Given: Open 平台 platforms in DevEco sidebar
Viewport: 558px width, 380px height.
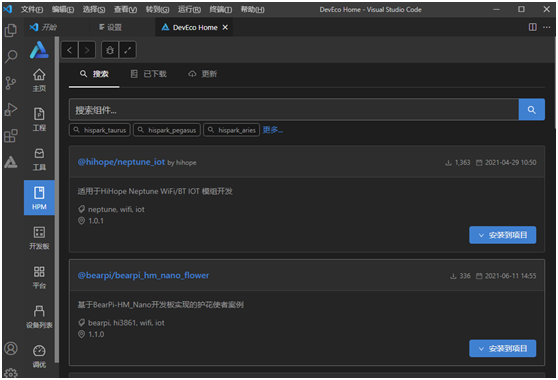Looking at the screenshot, I should [39, 278].
